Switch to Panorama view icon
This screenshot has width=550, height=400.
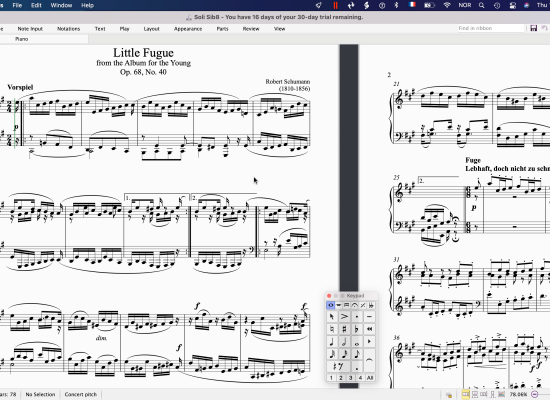[x=502, y=394]
